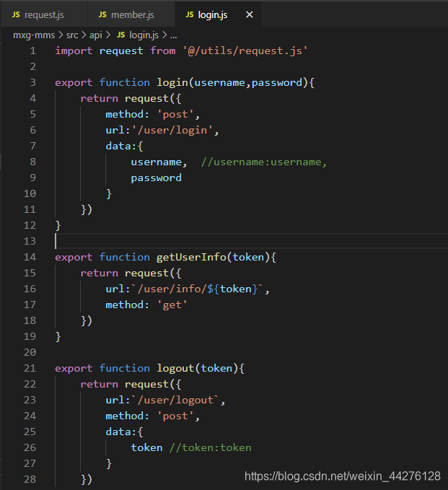Image resolution: width=448 pixels, height=490 pixels.
Task: Click the //username:username, comment
Action: tap(263, 162)
